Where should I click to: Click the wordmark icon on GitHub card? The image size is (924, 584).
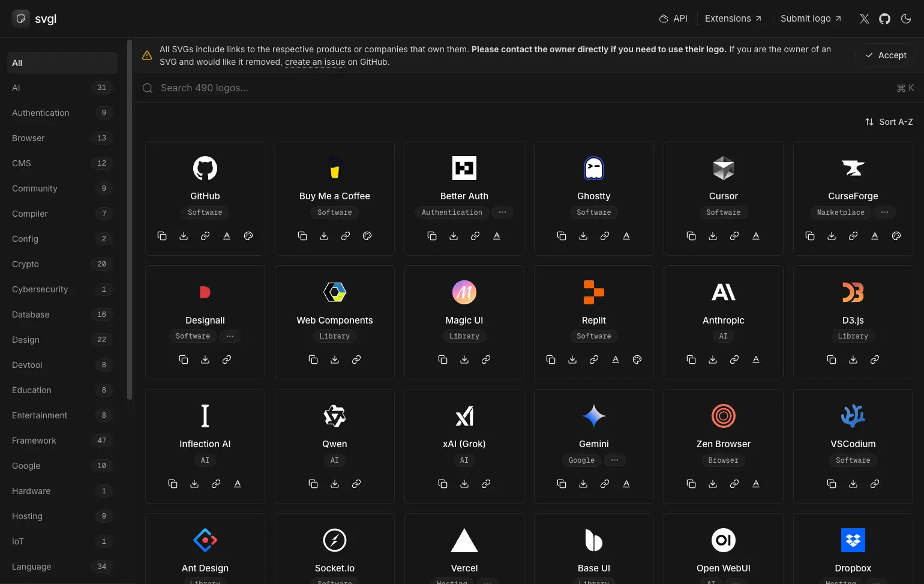coord(227,236)
